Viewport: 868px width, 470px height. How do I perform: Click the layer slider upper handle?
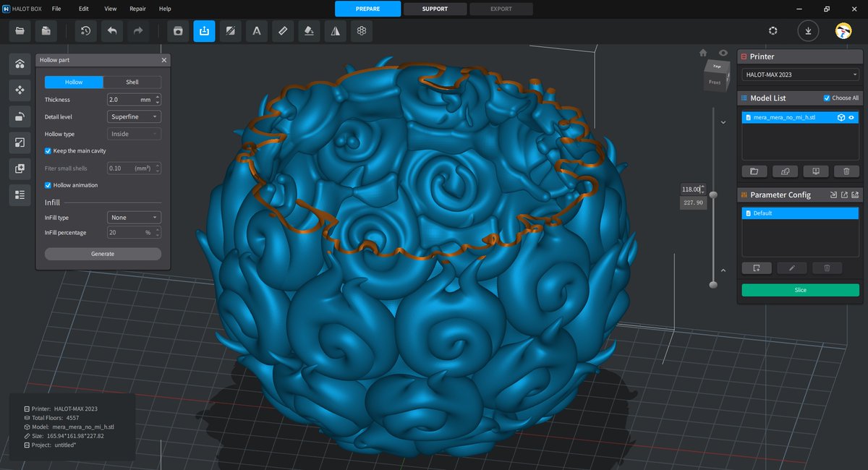[x=713, y=195]
